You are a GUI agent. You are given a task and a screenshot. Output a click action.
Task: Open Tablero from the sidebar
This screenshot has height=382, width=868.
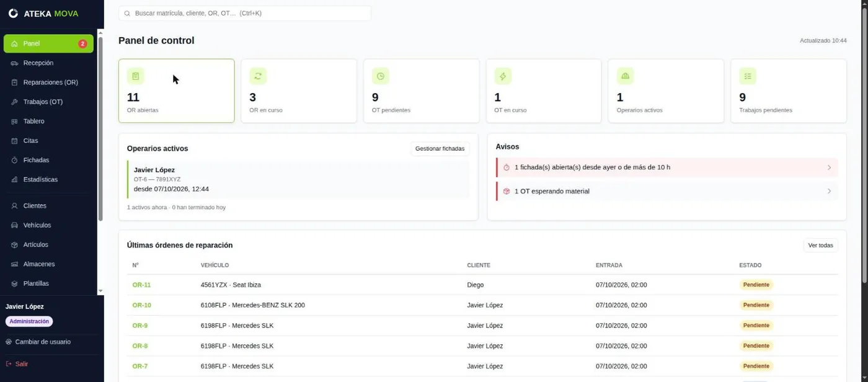click(48, 122)
